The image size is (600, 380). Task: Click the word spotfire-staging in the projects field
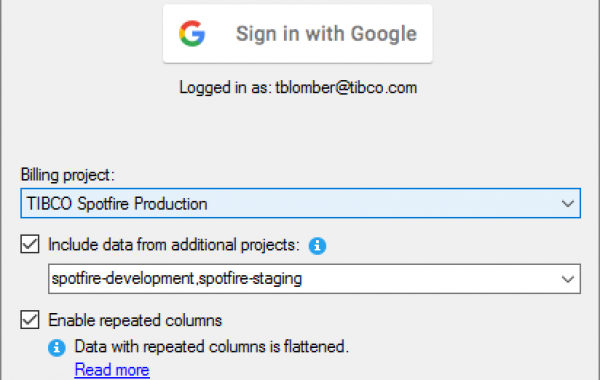(x=250, y=279)
